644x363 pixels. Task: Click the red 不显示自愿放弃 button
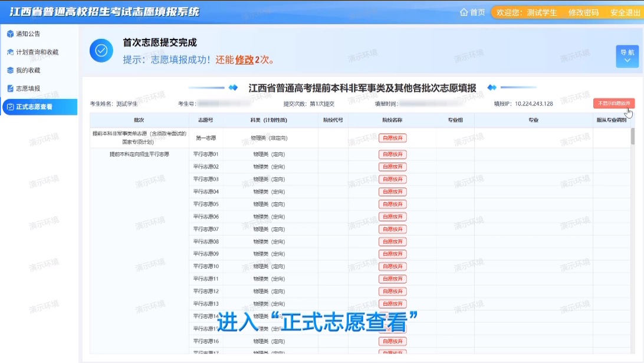(613, 103)
